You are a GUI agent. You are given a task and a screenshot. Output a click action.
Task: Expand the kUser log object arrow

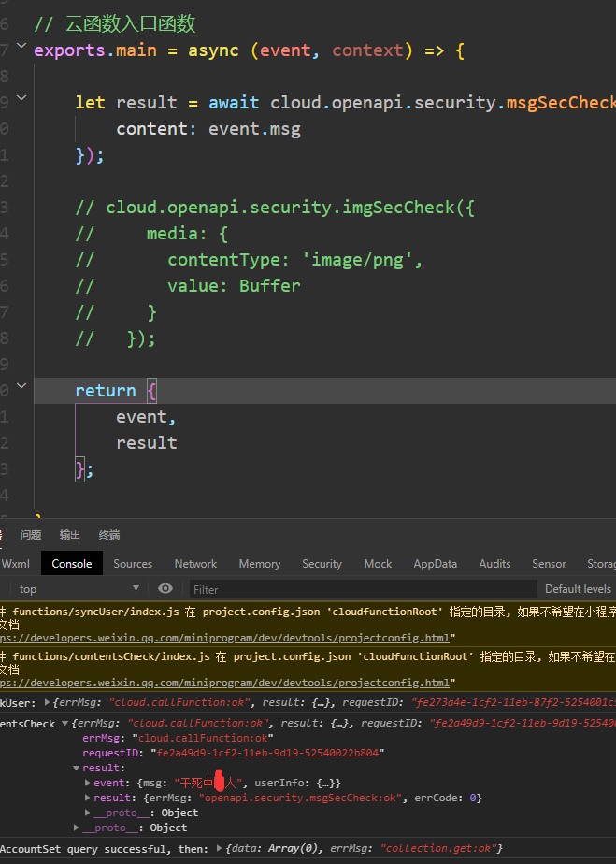coord(48,702)
